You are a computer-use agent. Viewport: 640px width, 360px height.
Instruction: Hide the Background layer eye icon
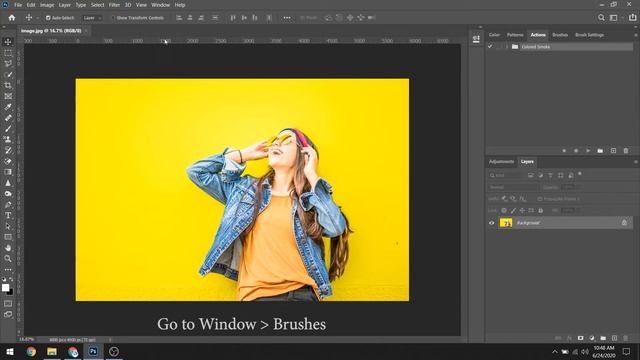click(x=491, y=223)
